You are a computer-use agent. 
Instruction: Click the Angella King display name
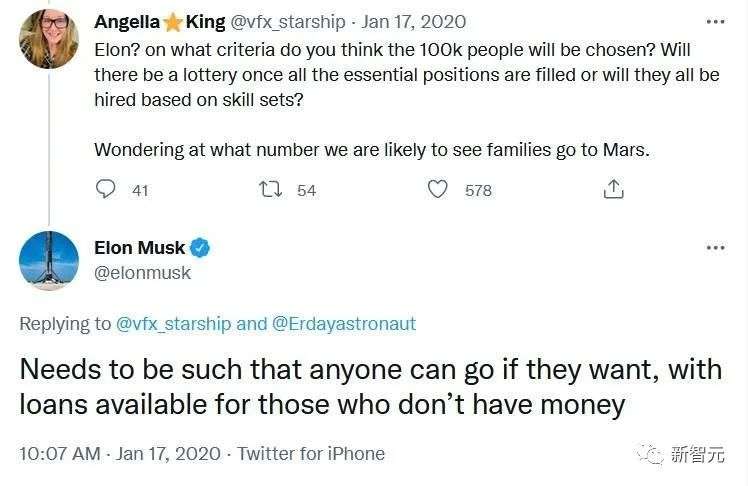tap(159, 22)
